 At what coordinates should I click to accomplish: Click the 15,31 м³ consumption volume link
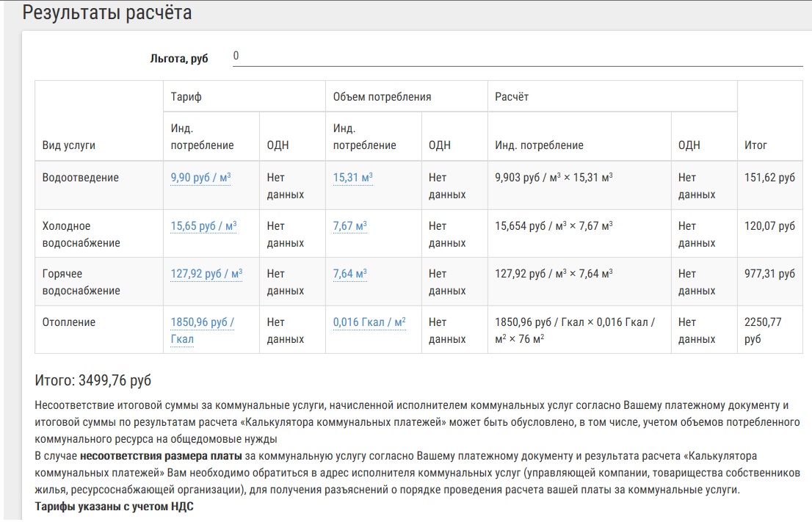[x=352, y=178]
